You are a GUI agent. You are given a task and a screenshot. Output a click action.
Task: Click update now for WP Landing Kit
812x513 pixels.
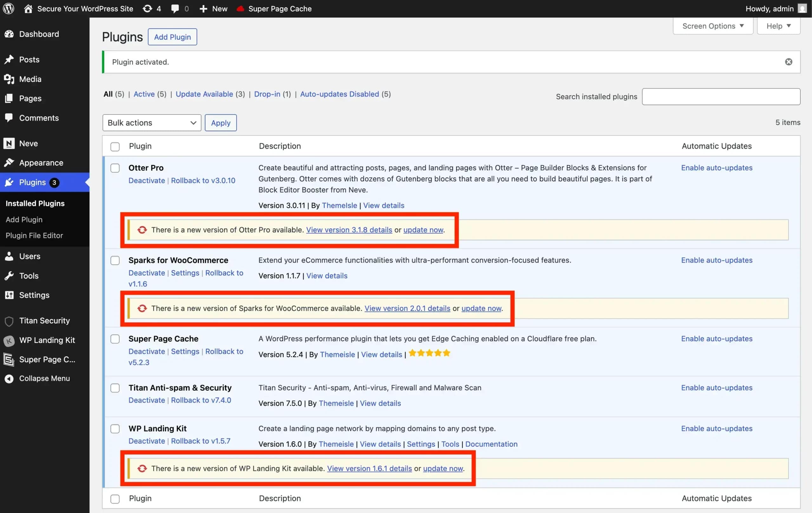(x=443, y=469)
